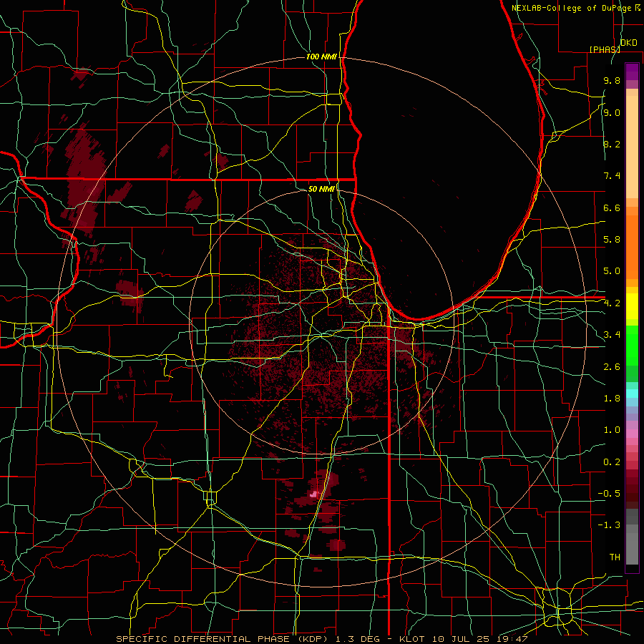The image size is (644, 644).
Task: Click the 8.2 value on the scale
Action: click(x=612, y=144)
